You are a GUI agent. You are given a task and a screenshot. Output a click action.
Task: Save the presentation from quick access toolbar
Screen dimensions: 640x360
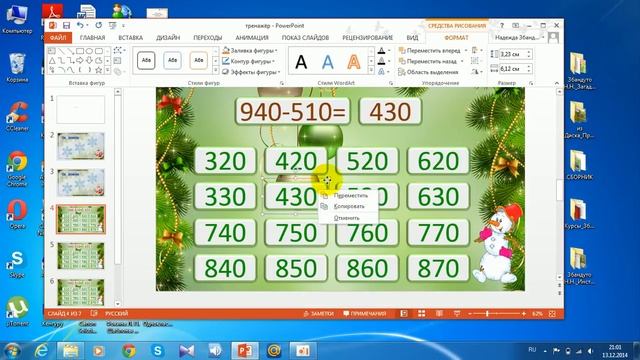tap(66, 26)
